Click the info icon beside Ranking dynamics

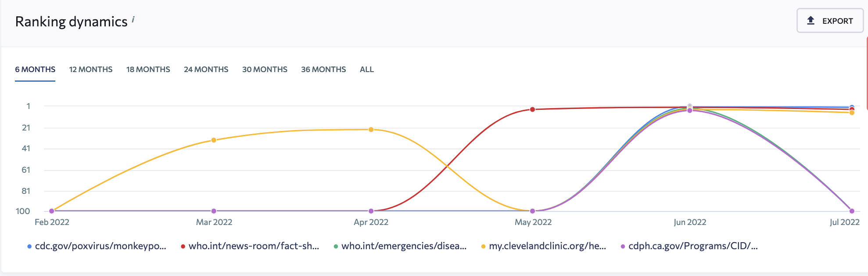[x=133, y=20]
